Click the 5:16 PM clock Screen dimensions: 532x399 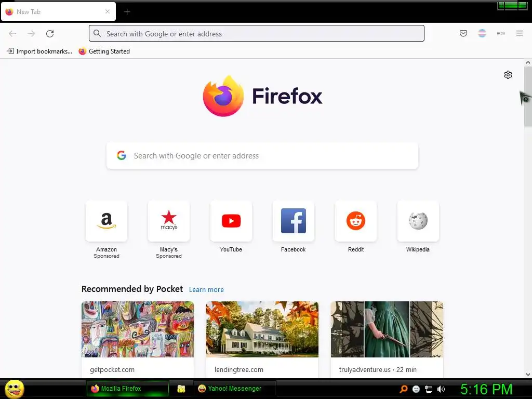point(486,389)
